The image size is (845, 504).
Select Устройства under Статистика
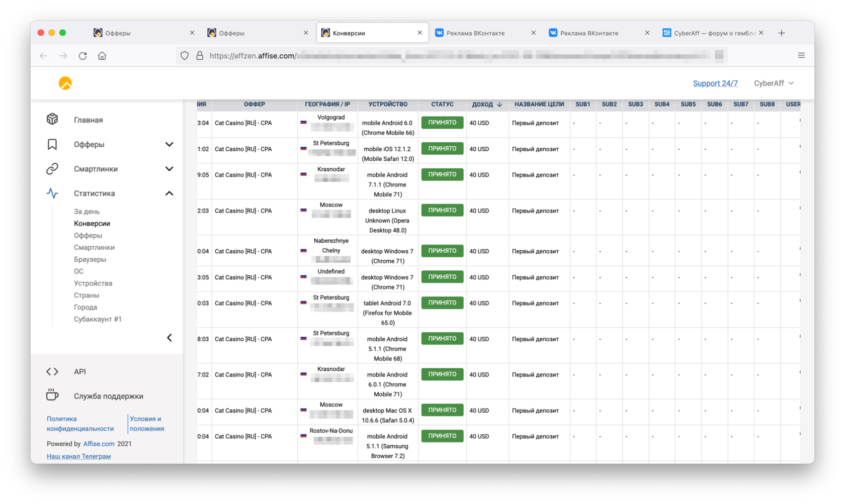coord(93,283)
